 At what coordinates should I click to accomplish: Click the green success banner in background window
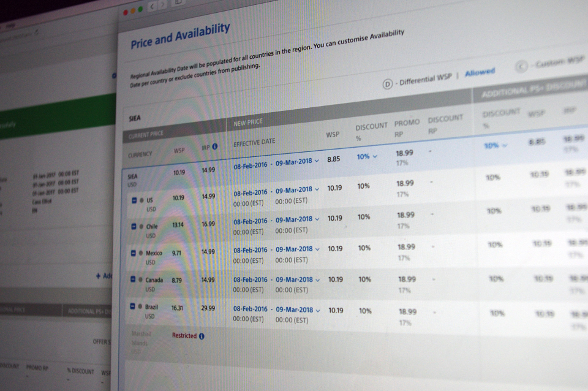click(x=58, y=116)
